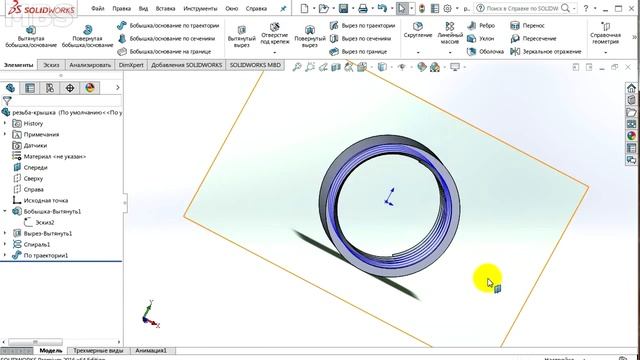Select Бобышка/основание на границе
The image size is (640, 360).
[164, 51]
